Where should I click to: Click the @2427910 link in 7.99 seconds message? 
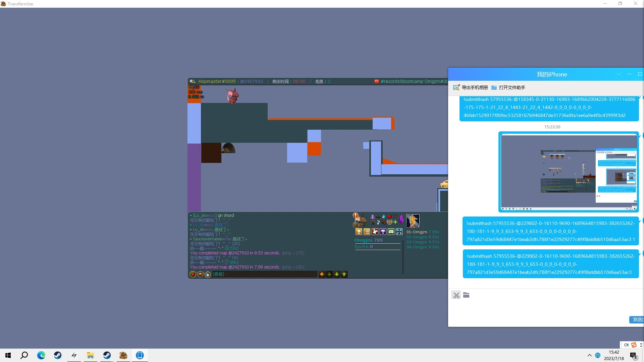click(x=238, y=267)
